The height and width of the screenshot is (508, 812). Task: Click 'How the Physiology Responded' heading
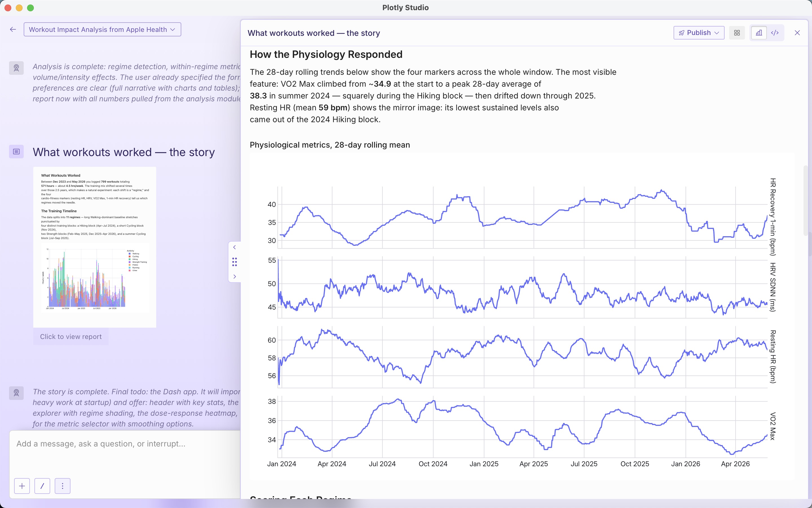326,54
